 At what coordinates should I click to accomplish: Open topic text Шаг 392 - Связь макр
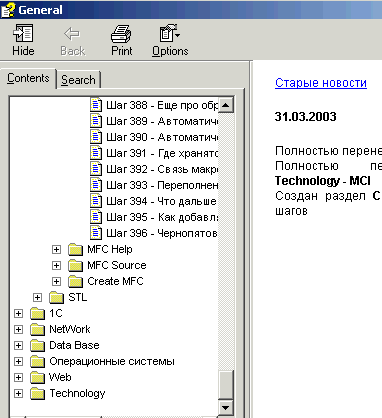pyautogui.click(x=162, y=169)
